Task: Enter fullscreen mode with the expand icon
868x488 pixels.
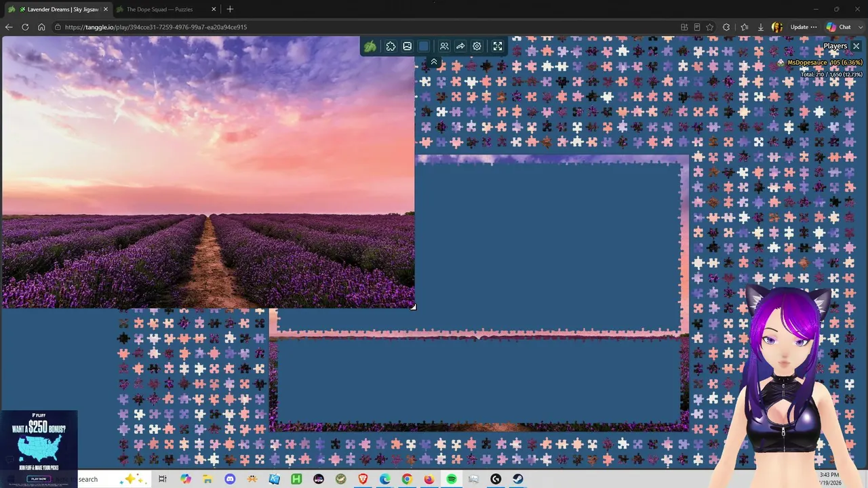Action: click(x=498, y=46)
